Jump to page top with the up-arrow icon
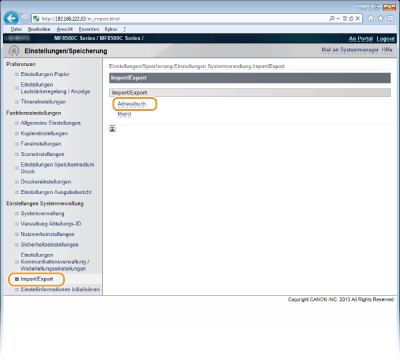 (112, 129)
